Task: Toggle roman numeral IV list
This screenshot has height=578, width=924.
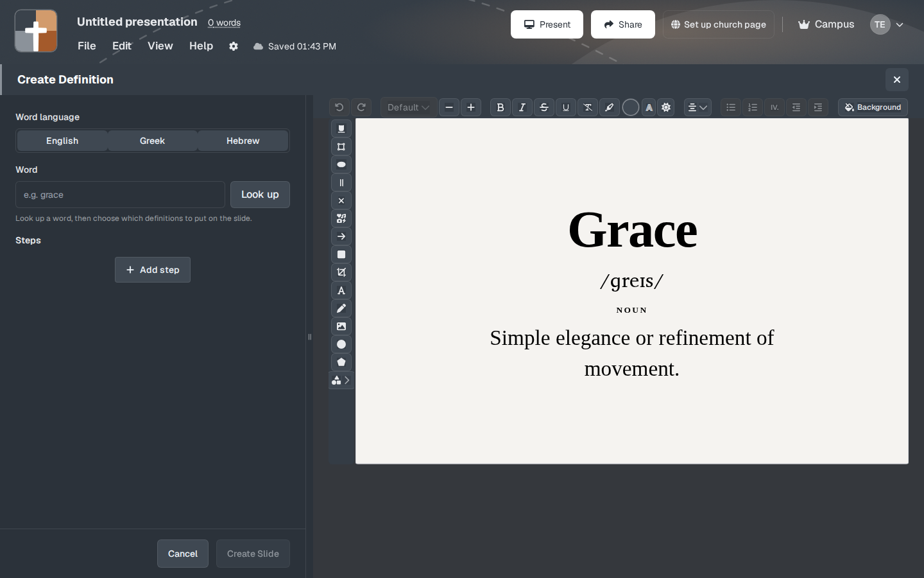Action: pyautogui.click(x=774, y=107)
